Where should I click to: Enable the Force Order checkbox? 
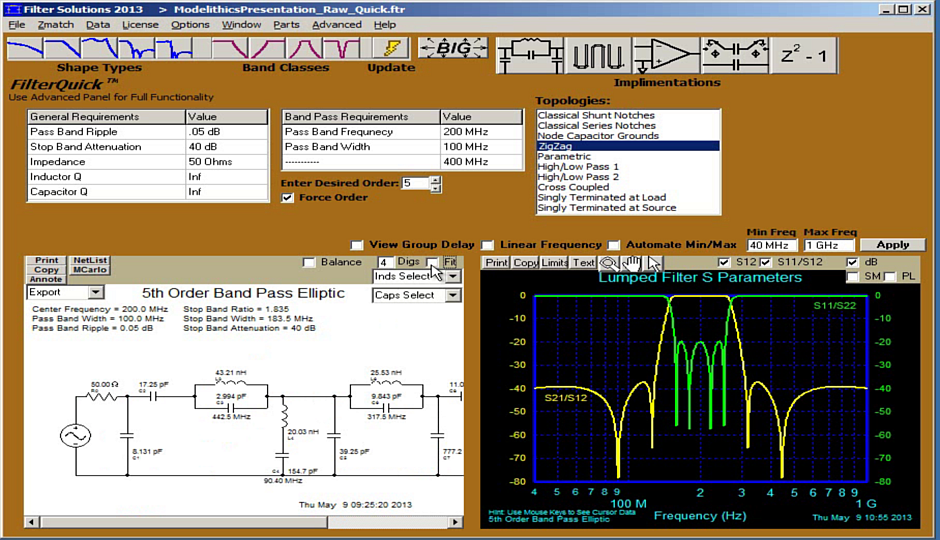click(x=288, y=198)
